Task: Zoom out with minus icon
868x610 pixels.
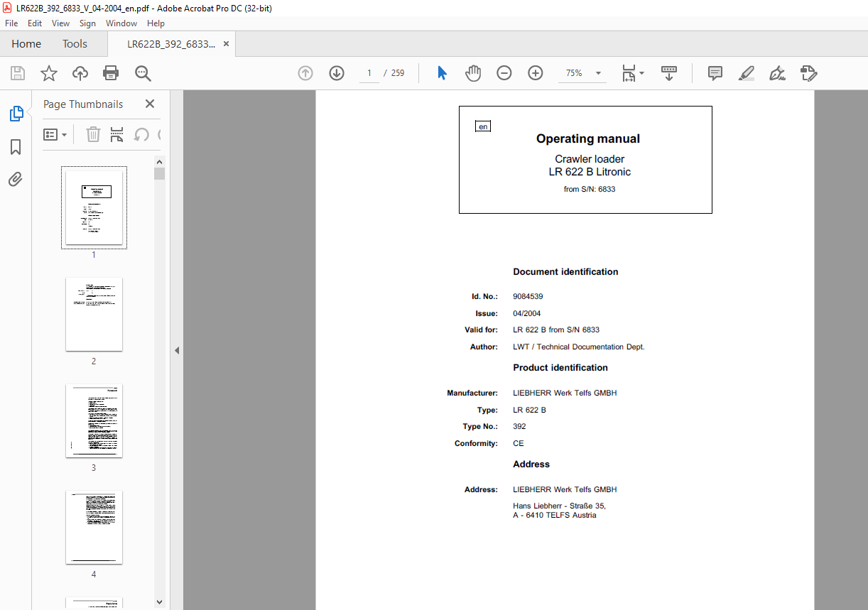Action: pos(504,73)
